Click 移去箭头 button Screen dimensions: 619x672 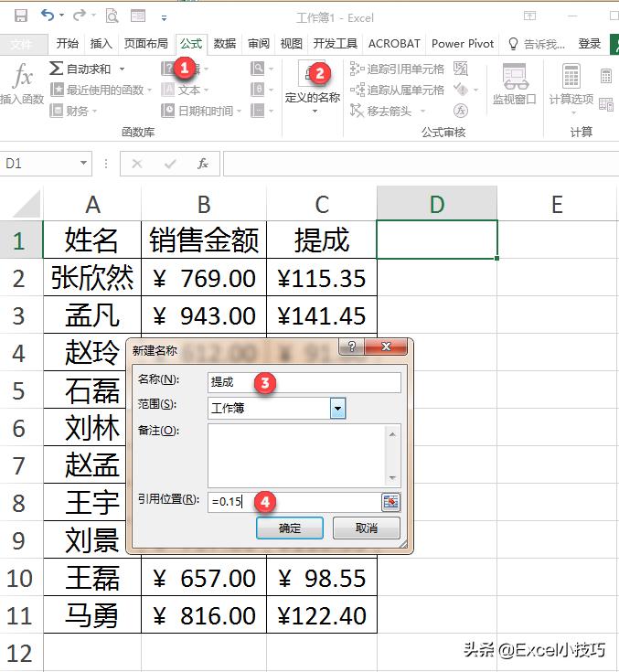pos(380,111)
